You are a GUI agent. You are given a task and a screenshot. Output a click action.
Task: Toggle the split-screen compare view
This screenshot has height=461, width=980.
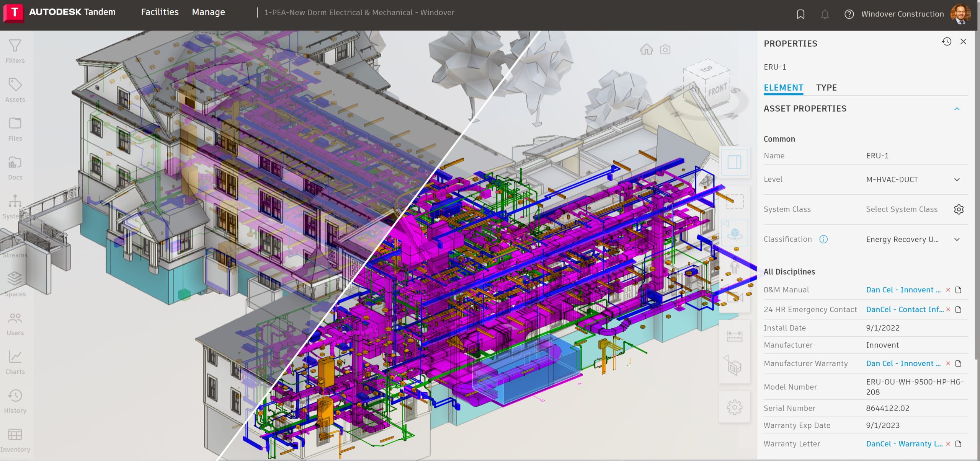click(x=735, y=162)
